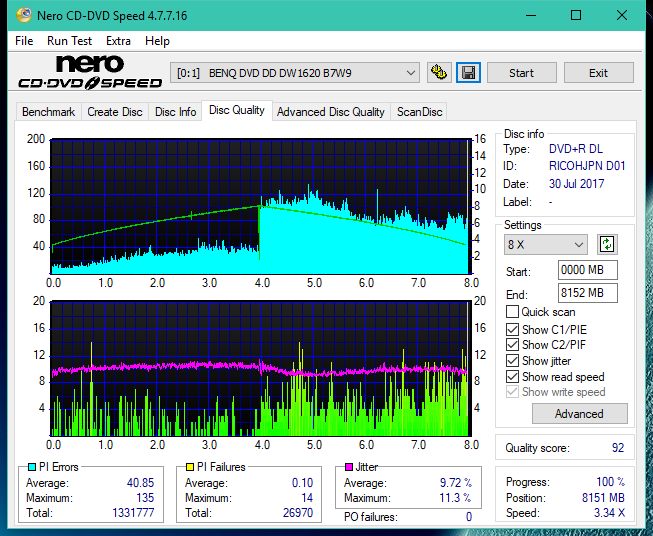The image size is (653, 536).
Task: Click the Jitter maximum 11.3 %
Action: click(456, 498)
